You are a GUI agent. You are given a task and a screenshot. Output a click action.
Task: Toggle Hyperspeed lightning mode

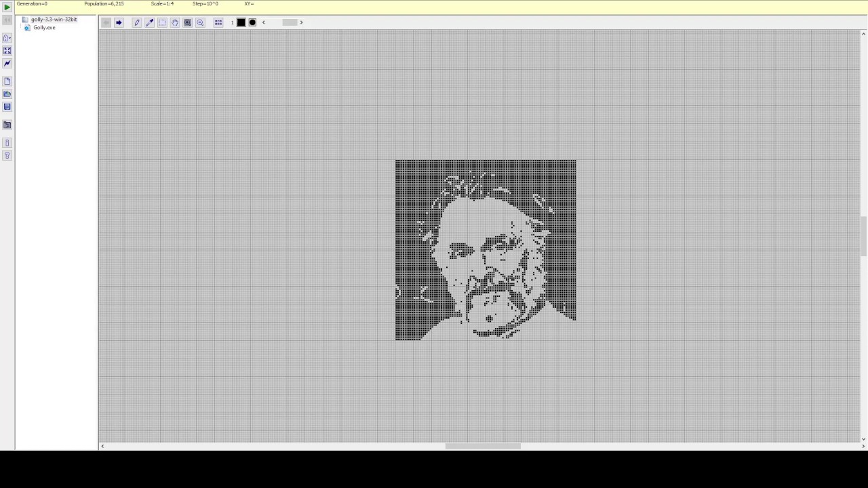click(7, 63)
